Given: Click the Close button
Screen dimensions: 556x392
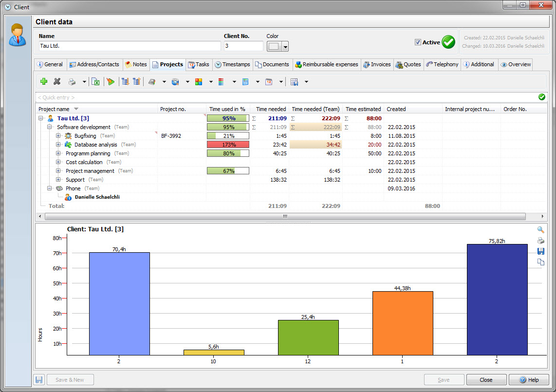Looking at the screenshot, I should [486, 380].
